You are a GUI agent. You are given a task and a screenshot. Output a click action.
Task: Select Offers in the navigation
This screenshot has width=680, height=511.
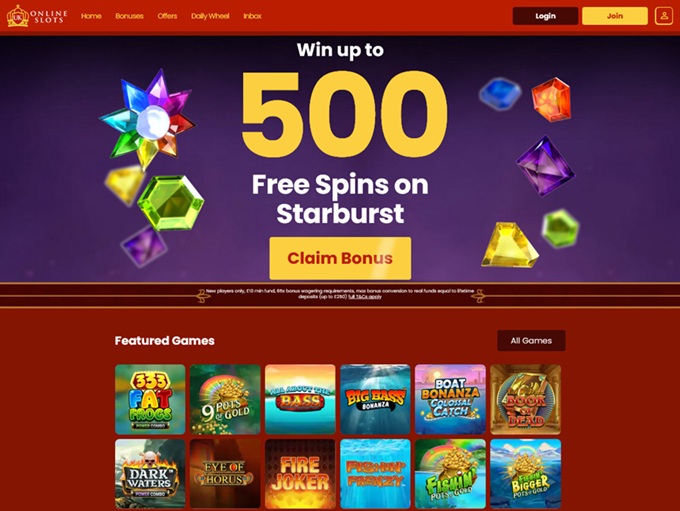click(x=167, y=16)
